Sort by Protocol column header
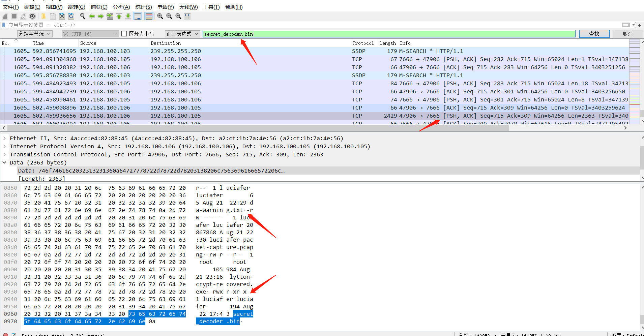 pos(364,43)
